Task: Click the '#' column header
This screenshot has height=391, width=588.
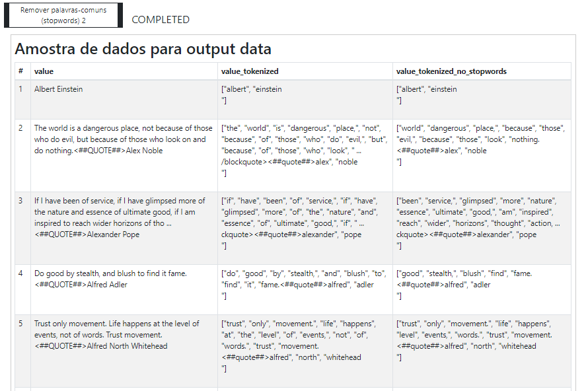Action: 22,71
